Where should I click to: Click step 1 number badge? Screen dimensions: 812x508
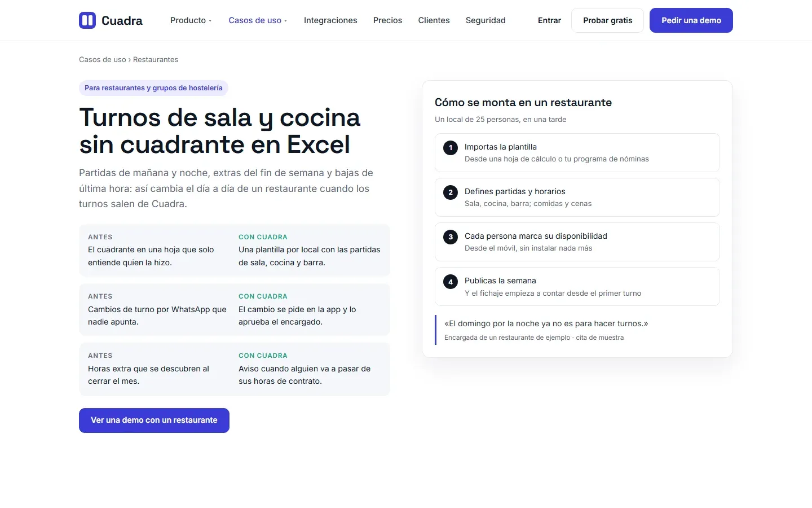coord(451,148)
